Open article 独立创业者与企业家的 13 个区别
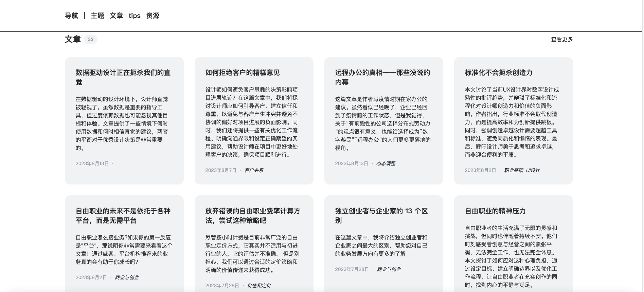This screenshot has width=644, height=292. pyautogui.click(x=381, y=216)
